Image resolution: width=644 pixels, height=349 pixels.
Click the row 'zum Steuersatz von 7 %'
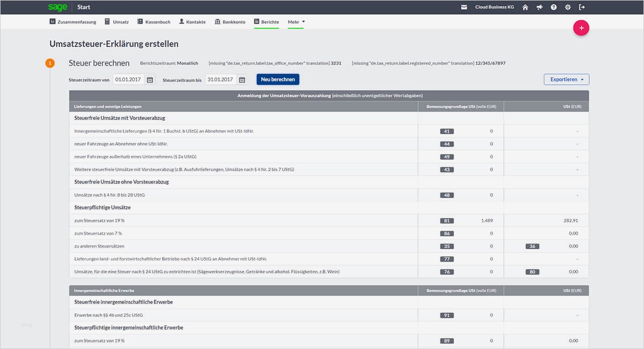click(329, 234)
